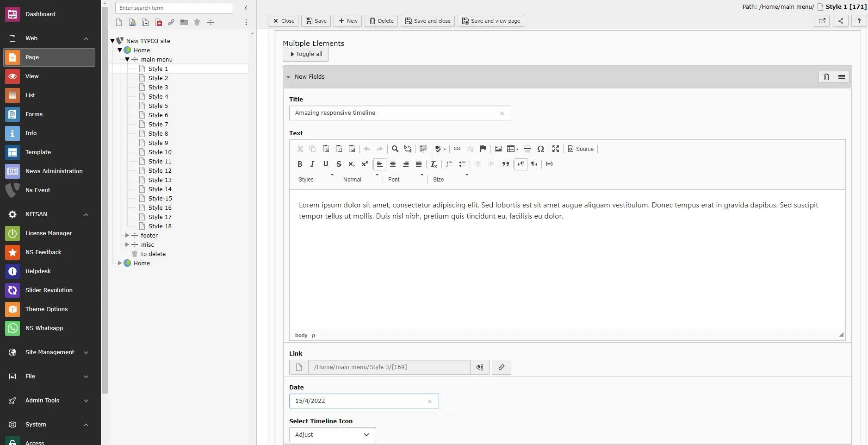Open the Font dropdown

pyautogui.click(x=406, y=179)
